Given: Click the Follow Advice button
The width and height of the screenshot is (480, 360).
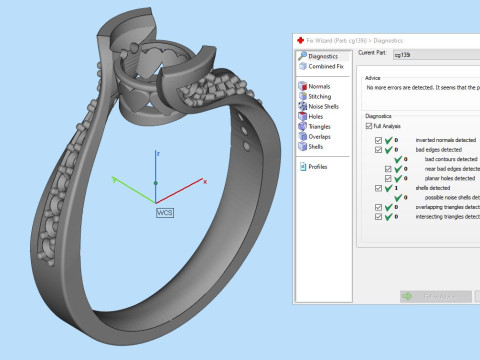Looking at the screenshot, I should pos(436,296).
